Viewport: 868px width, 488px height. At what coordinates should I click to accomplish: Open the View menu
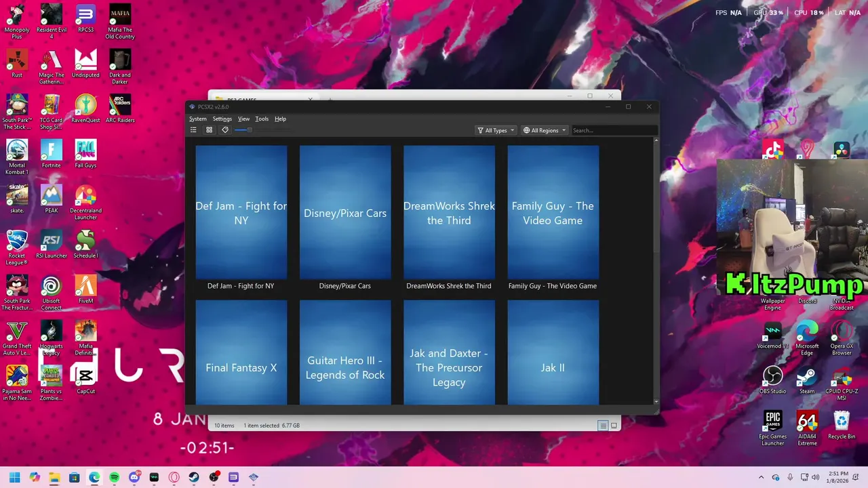[x=243, y=119]
